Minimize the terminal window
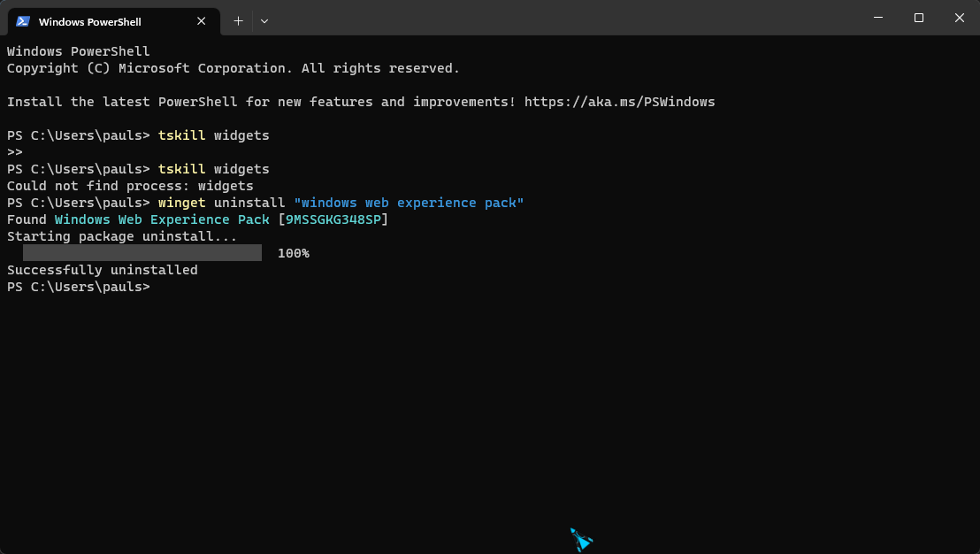Viewport: 980px width, 554px height. point(878,18)
